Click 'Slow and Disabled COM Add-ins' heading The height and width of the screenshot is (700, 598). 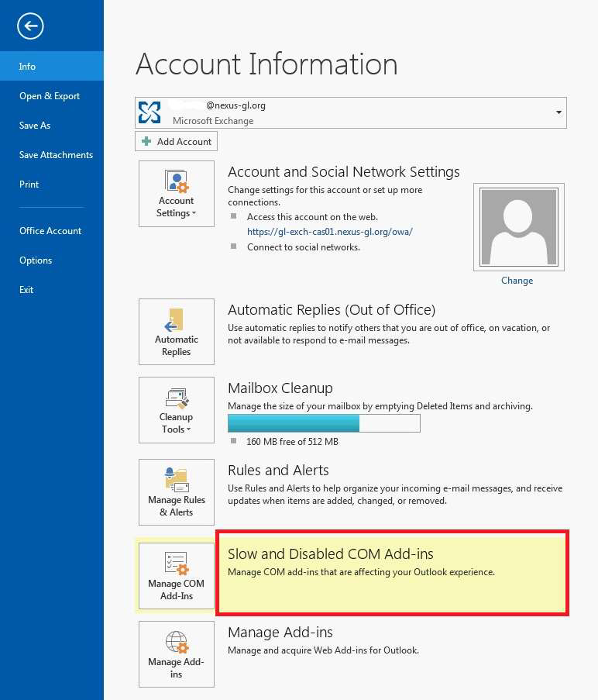pyautogui.click(x=331, y=554)
